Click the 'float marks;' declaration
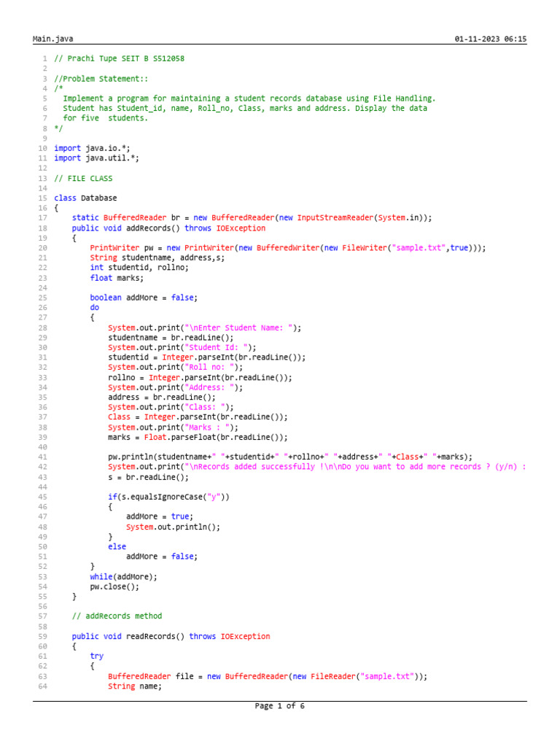560x747 pixels. [117, 278]
